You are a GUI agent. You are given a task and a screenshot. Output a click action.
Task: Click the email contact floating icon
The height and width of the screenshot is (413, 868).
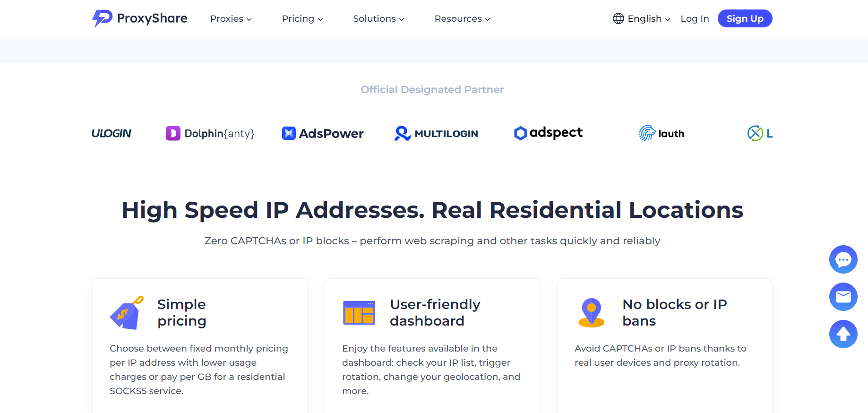(843, 297)
